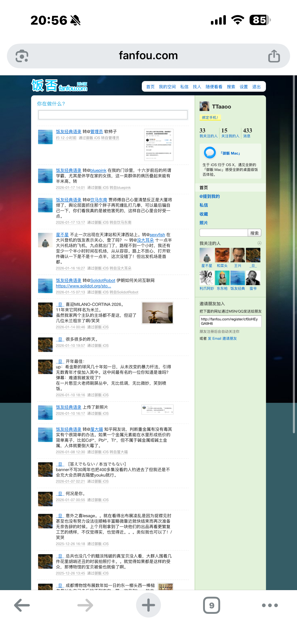Collapse the 我关注的人 section arrow
The height and width of the screenshot is (644, 297).
259,243
